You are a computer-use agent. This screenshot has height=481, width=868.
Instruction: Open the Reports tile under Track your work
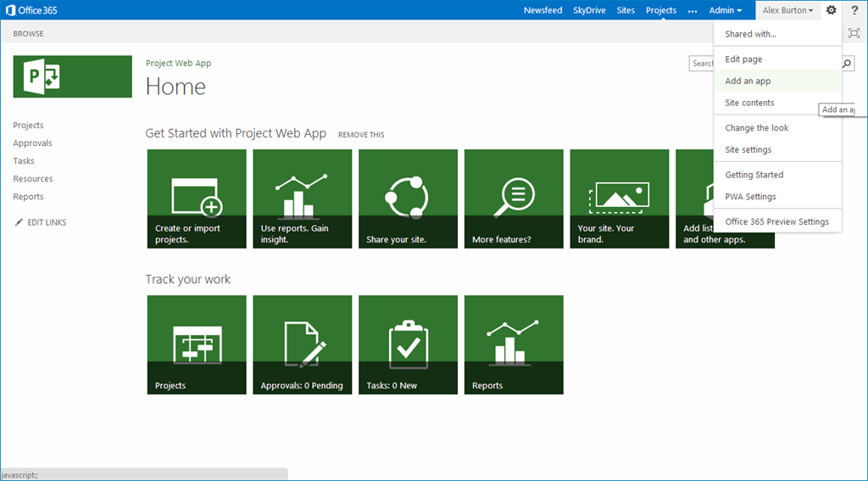point(514,344)
